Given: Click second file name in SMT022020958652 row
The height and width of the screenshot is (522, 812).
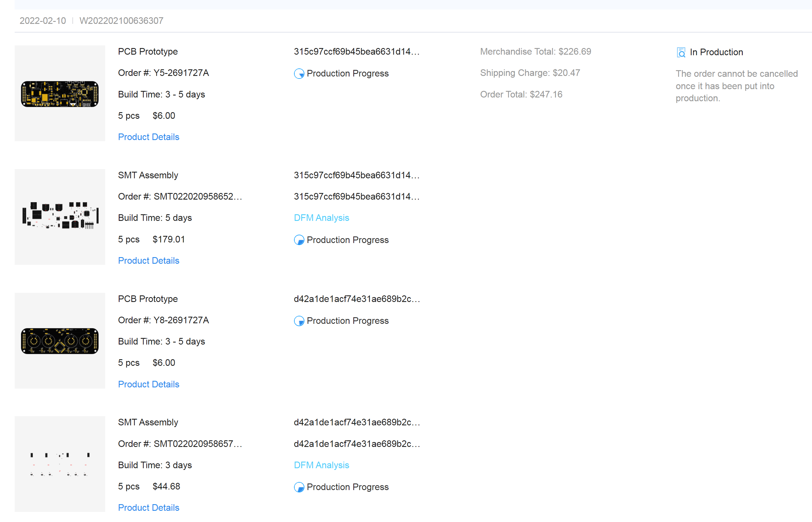Looking at the screenshot, I should pyautogui.click(x=357, y=197).
